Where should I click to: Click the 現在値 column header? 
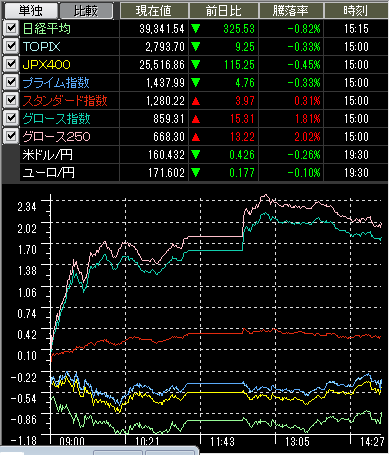pos(154,11)
